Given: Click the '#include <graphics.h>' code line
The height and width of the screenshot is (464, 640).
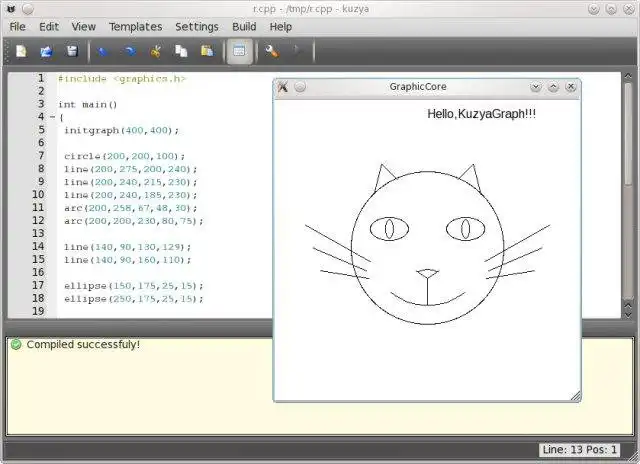Looking at the screenshot, I should tap(122, 79).
